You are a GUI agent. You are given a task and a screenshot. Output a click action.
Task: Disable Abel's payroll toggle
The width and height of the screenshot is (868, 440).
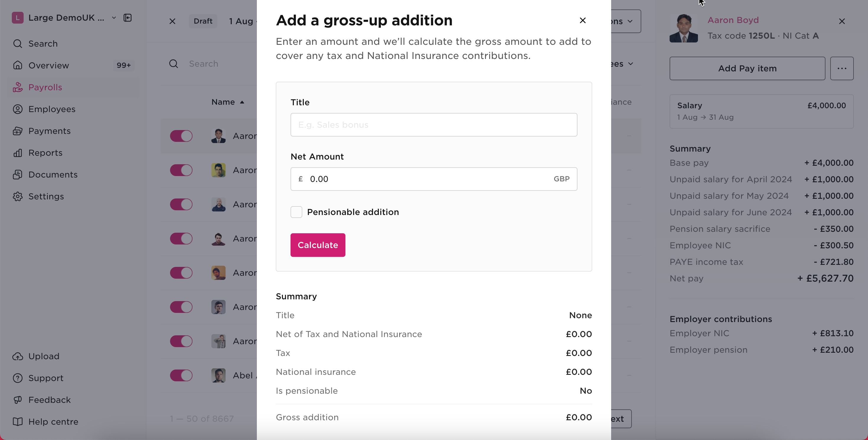pyautogui.click(x=182, y=375)
